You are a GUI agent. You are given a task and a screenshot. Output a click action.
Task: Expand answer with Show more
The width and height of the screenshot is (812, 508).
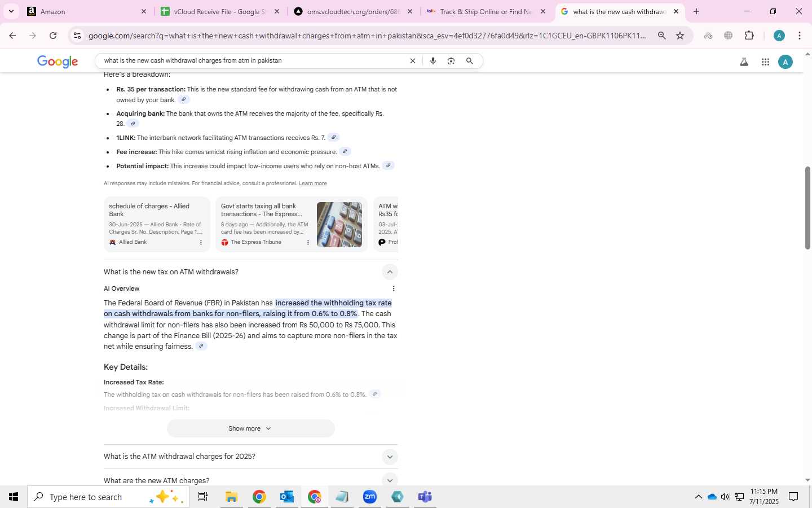(250, 428)
